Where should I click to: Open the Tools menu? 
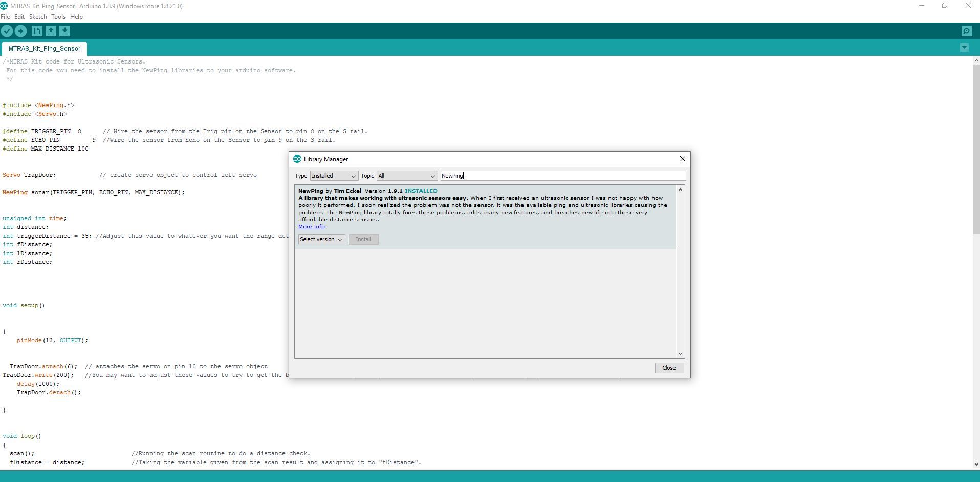[x=58, y=17]
